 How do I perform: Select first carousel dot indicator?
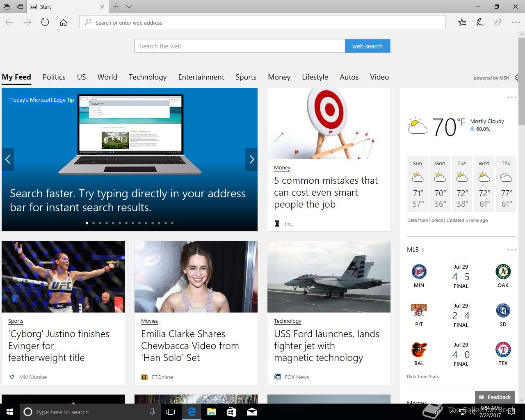click(87, 223)
